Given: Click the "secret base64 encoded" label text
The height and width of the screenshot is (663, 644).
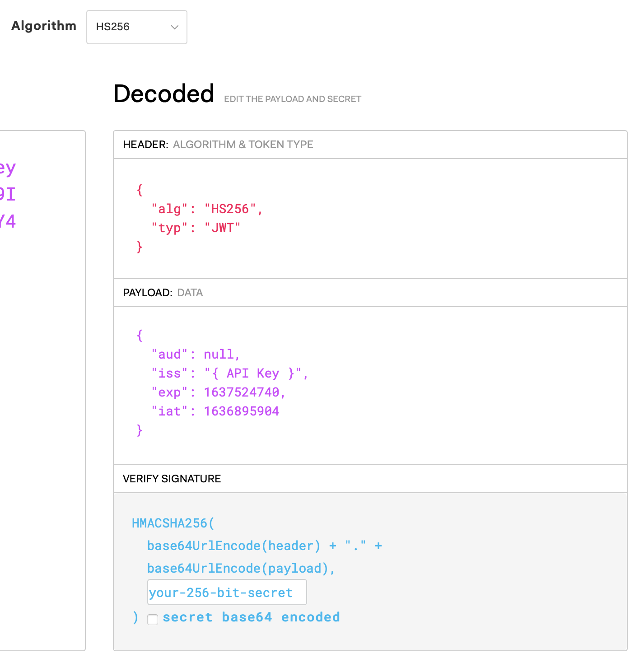Looking at the screenshot, I should pyautogui.click(x=251, y=617).
